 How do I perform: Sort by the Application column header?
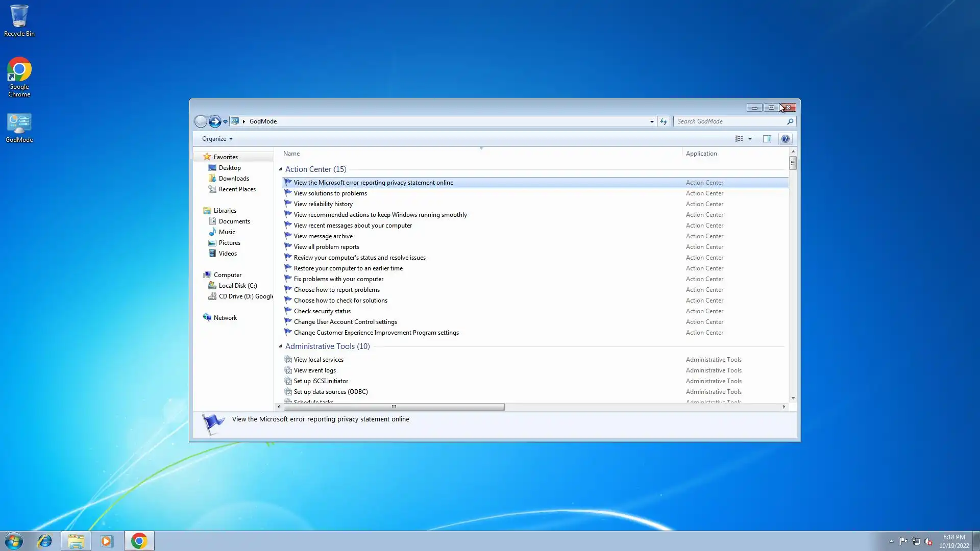701,154
